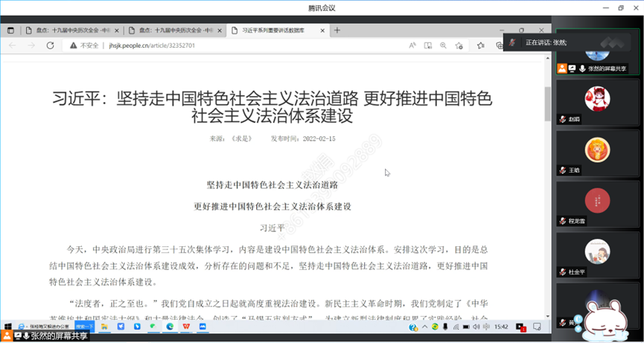Image resolution: width=644 pixels, height=343 pixels.
Task: Switch to the Internet Explorer taskbar window
Action: click(x=43, y=327)
